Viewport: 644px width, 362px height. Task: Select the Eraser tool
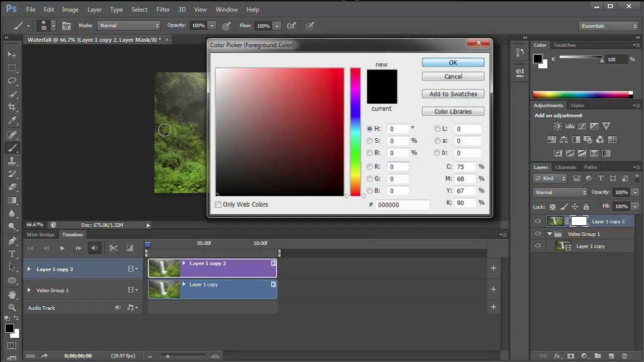coord(13,187)
